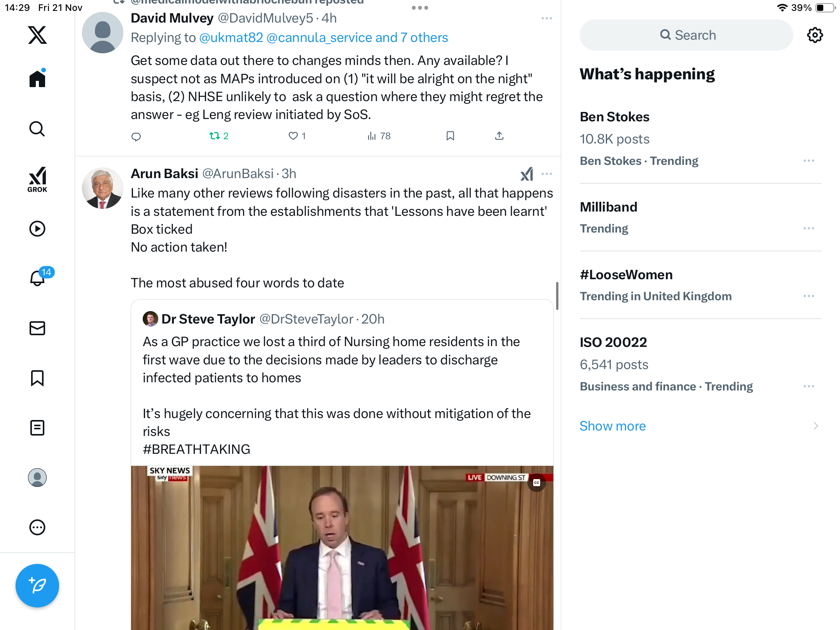The height and width of the screenshot is (630, 840).
Task: Go to Home feed
Action: [x=37, y=79]
